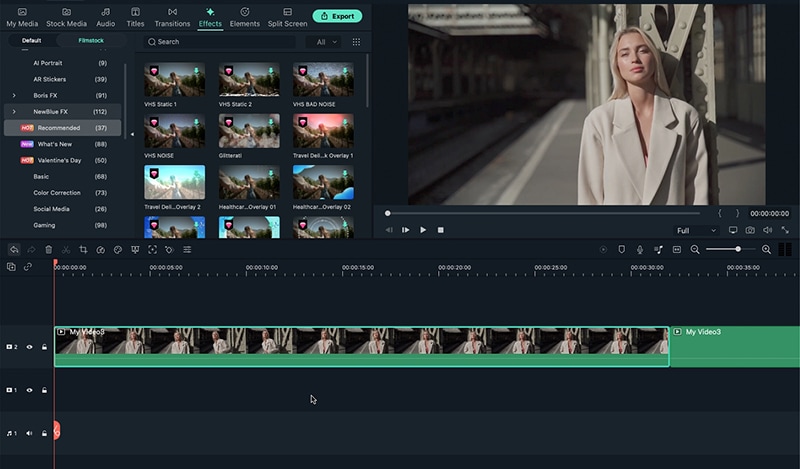Click the redo arrow in timeline toolbar
This screenshot has height=469, width=800.
pyautogui.click(x=31, y=250)
